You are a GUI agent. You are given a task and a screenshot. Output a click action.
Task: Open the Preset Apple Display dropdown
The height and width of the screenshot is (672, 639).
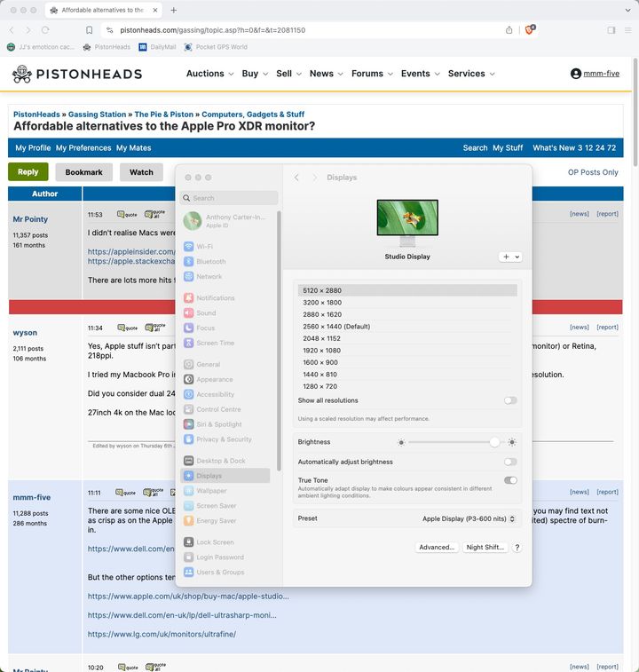point(469,518)
